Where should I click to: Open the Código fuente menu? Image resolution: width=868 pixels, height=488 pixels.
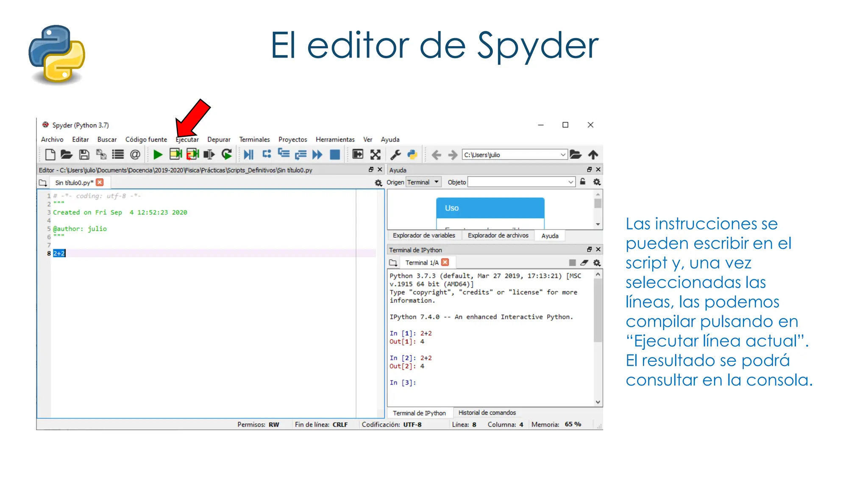pos(146,139)
